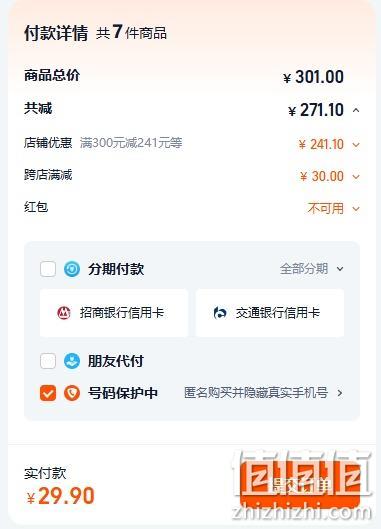Open number protection details arrow
The width and height of the screenshot is (381, 529).
340,393
